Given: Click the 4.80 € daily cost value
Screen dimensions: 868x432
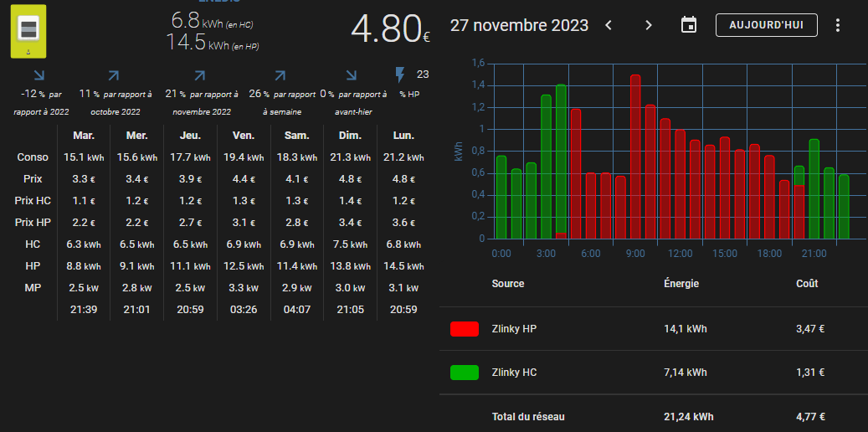Looking at the screenshot, I should 390,28.
